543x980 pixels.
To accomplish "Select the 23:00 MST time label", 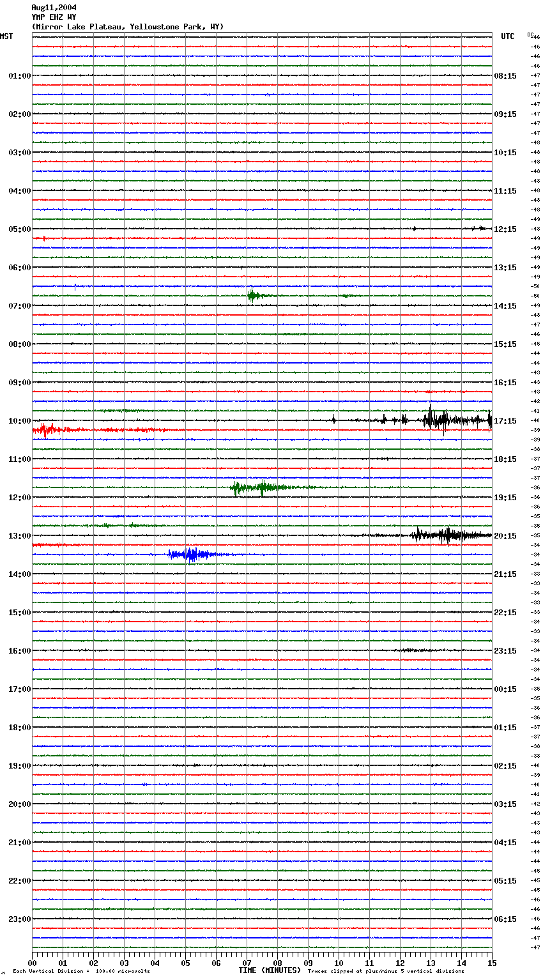I will pyautogui.click(x=20, y=919).
